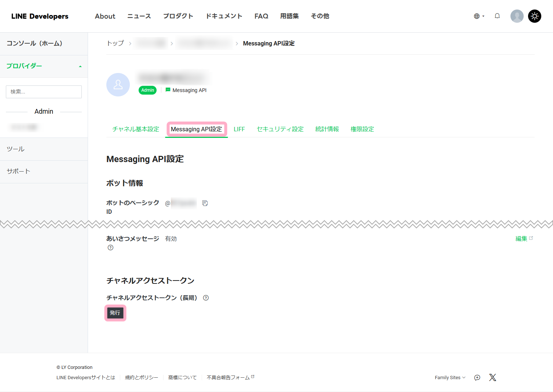The image size is (553, 392).
Task: Open the FAQ page
Action: pos(261,16)
